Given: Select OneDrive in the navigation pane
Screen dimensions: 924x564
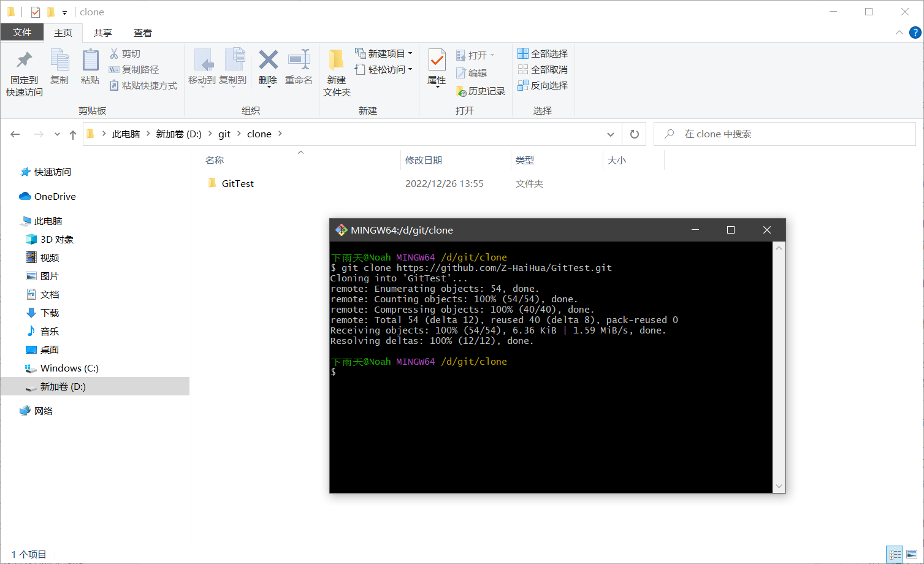Looking at the screenshot, I should tap(55, 197).
